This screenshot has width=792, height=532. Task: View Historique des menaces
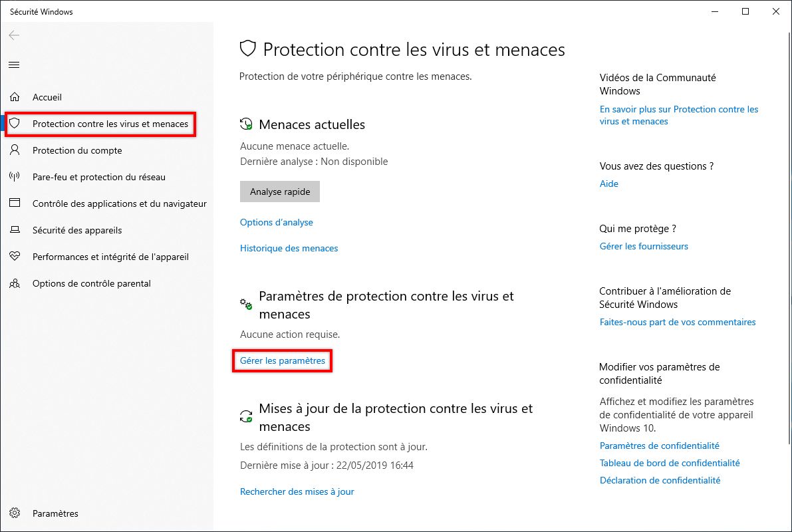[x=289, y=247]
